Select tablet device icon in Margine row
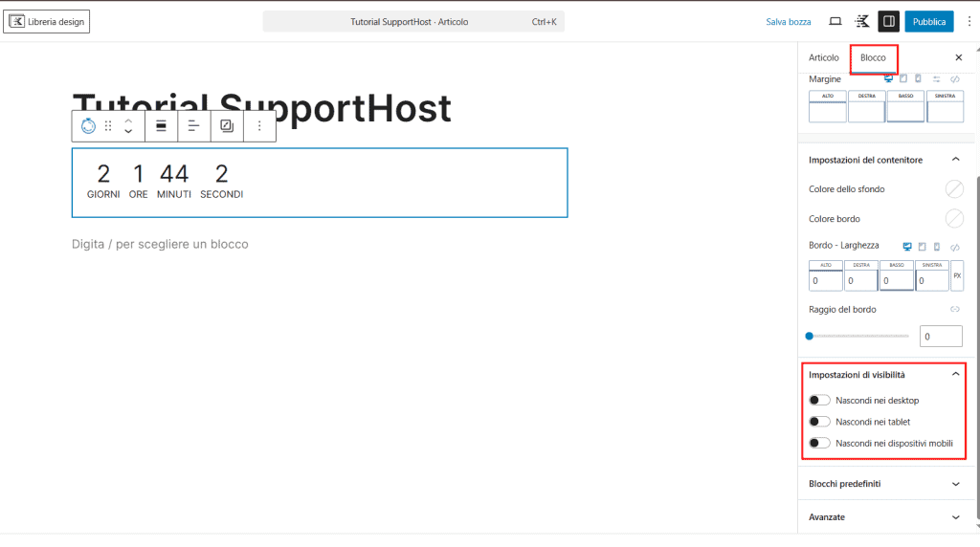Screen dimensions: 980x547 click(903, 78)
